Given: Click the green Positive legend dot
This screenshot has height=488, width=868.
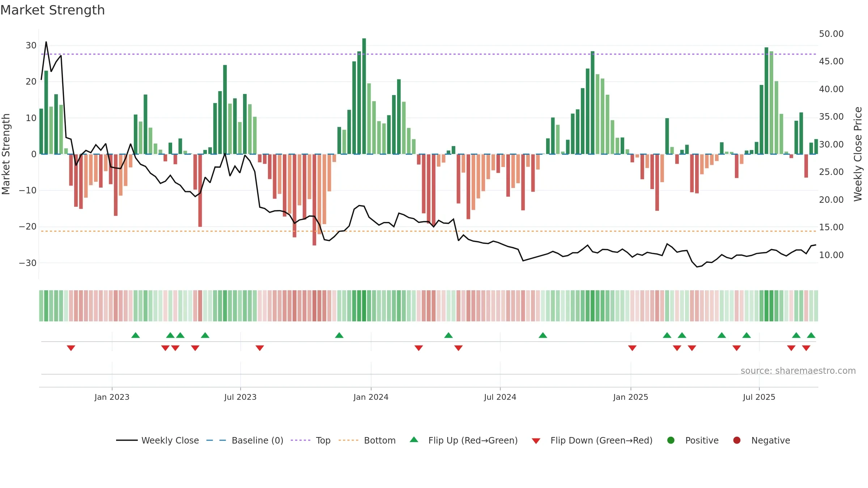Looking at the screenshot, I should pos(671,440).
